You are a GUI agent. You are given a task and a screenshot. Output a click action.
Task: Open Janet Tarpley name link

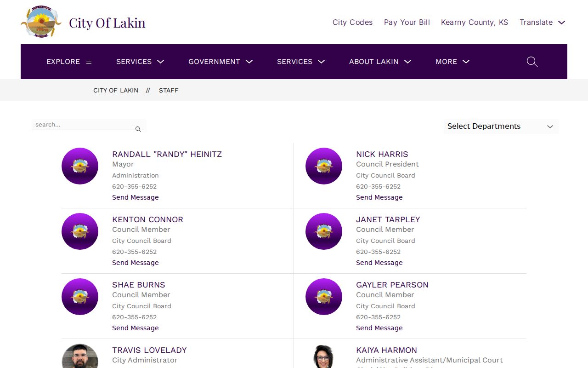point(388,219)
